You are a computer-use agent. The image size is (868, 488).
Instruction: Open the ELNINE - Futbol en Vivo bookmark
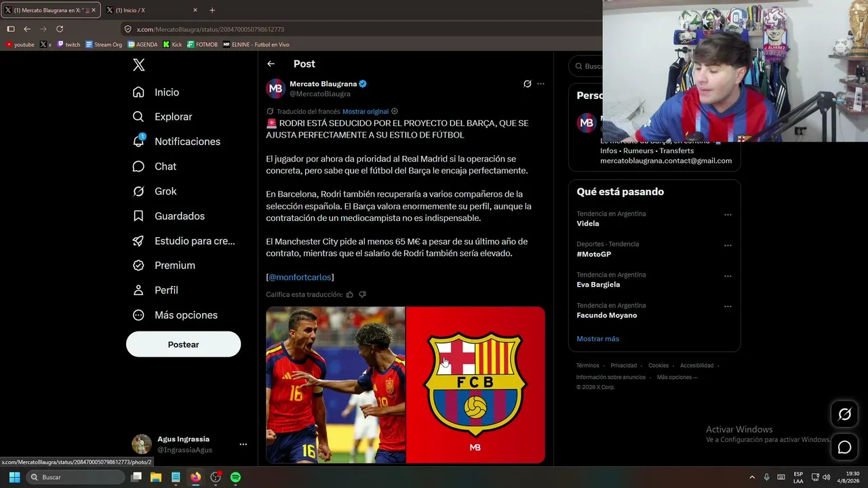click(x=256, y=45)
